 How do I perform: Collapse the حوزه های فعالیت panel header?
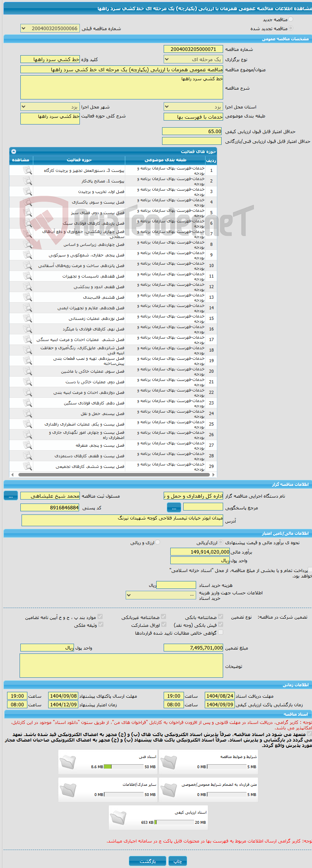click(14, 152)
